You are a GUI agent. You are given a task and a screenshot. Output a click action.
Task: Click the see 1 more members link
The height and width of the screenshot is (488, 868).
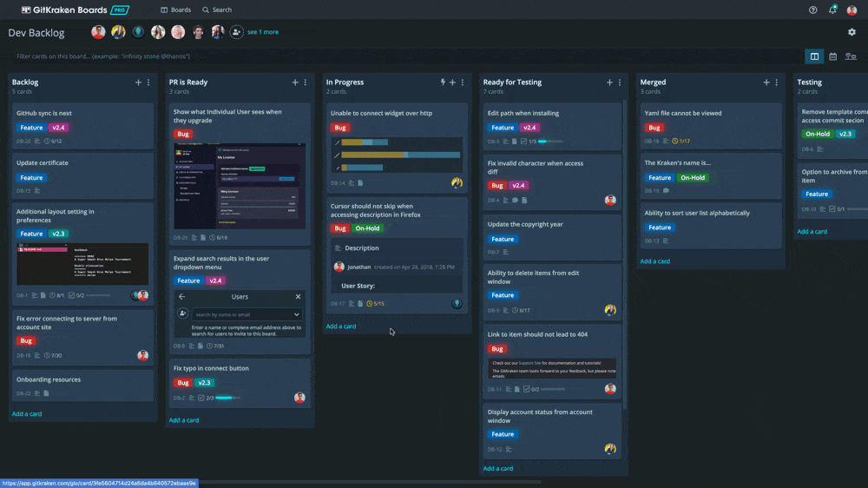pos(263,32)
